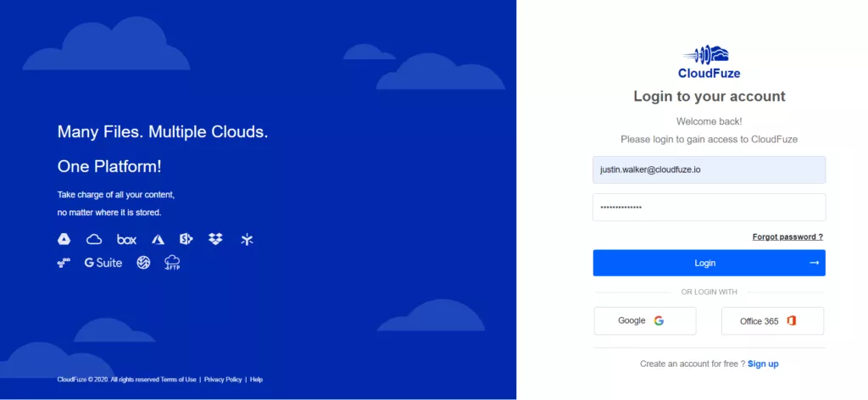Click the FTP cloud icon

pos(172,263)
